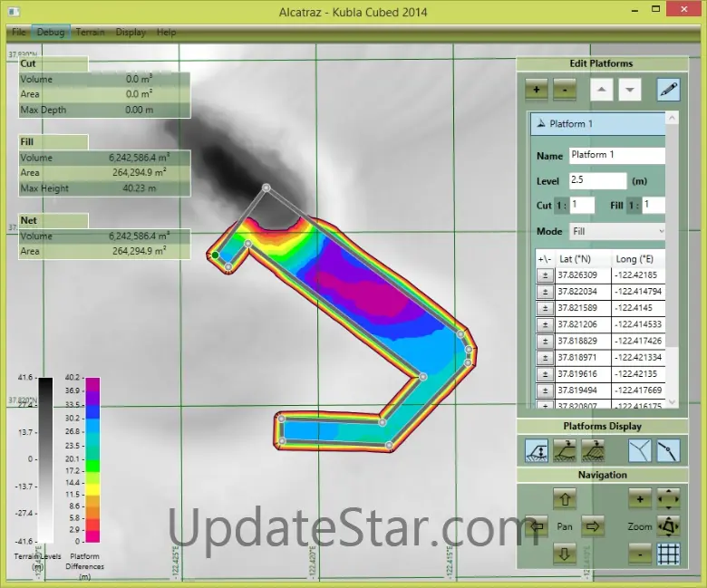The height and width of the screenshot is (588, 707).
Task: Click the Terrain Levels grayscale legend bar
Action: coord(45,459)
